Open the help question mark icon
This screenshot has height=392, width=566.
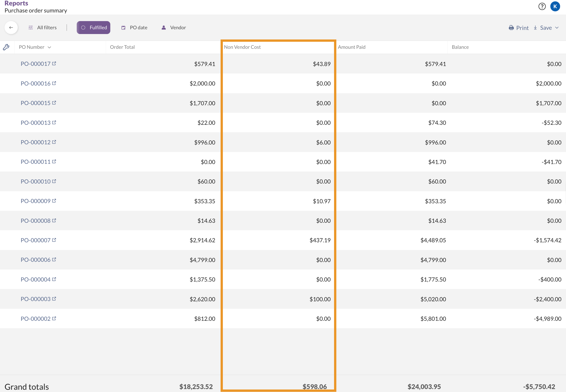click(542, 6)
